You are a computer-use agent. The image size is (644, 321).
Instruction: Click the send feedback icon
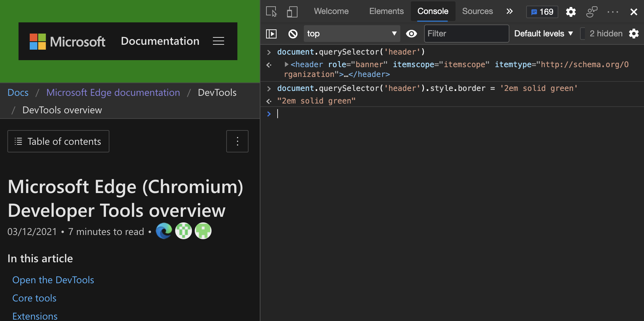coord(592,12)
